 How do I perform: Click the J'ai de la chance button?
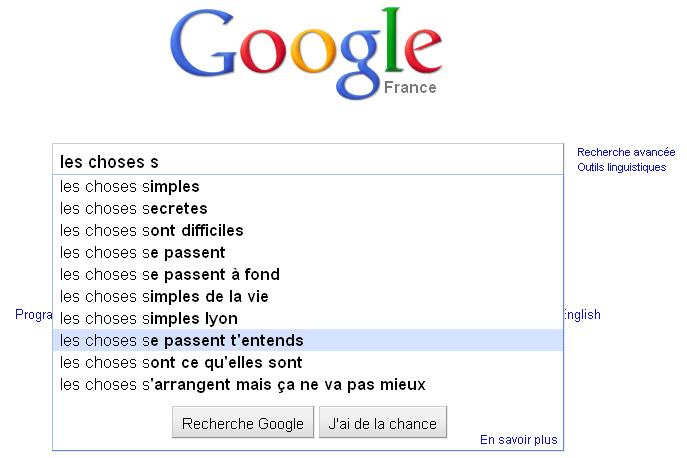click(x=382, y=422)
